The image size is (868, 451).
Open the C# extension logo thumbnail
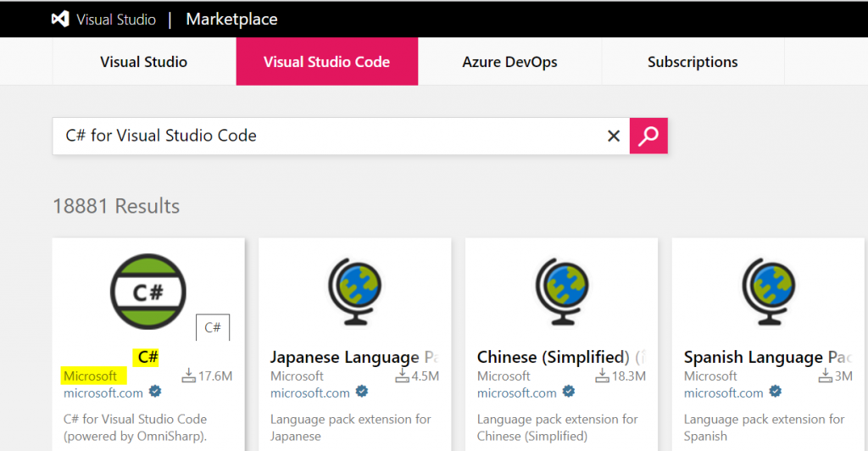coord(147,292)
